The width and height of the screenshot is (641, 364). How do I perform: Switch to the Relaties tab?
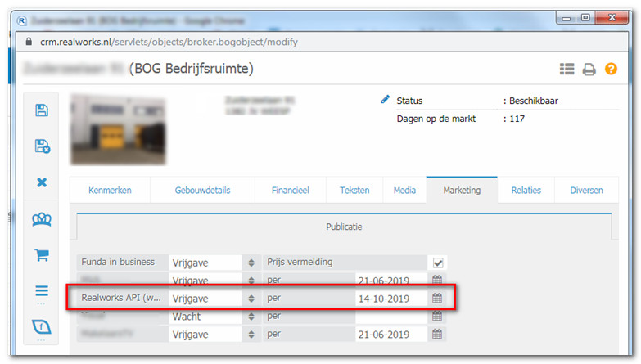point(526,190)
